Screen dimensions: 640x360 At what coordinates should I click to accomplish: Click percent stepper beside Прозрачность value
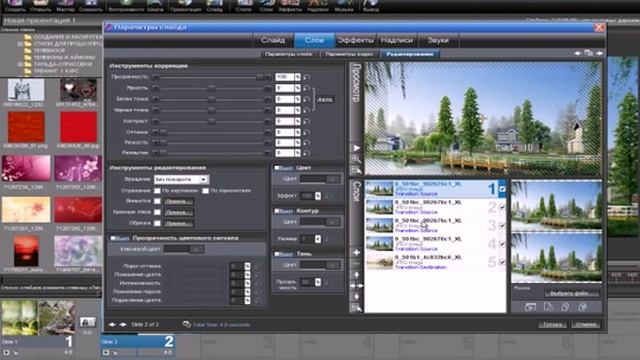click(298, 77)
